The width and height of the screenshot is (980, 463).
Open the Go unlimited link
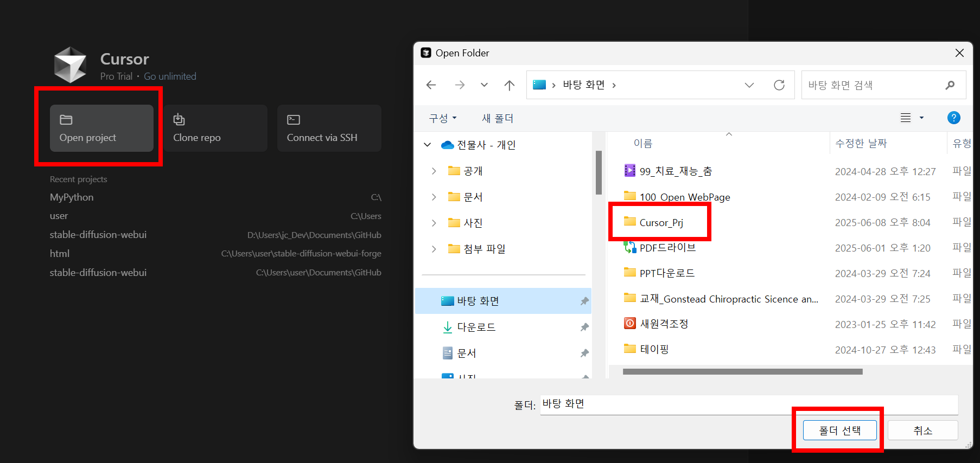[x=170, y=76]
